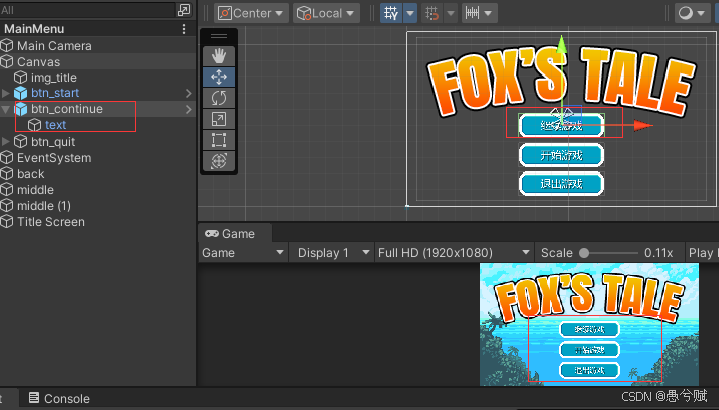The height and width of the screenshot is (410, 719).
Task: Select btn_quit object in hierarchy
Action: coord(53,142)
